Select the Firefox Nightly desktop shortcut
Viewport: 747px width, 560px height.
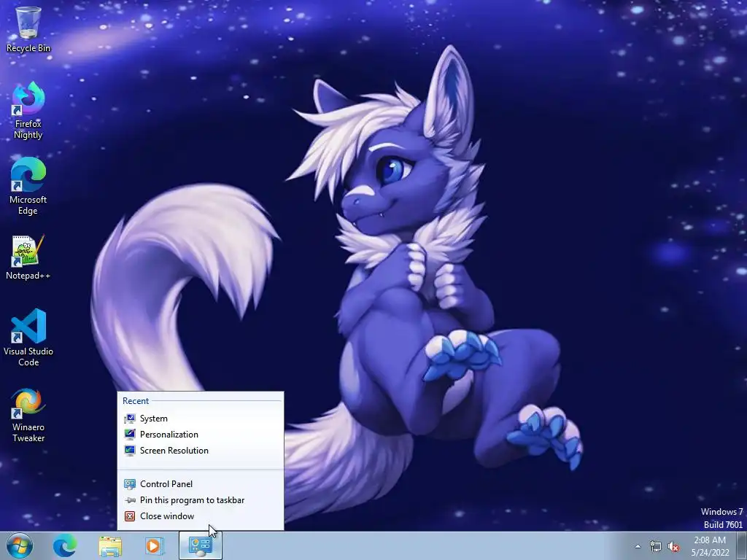click(x=28, y=111)
